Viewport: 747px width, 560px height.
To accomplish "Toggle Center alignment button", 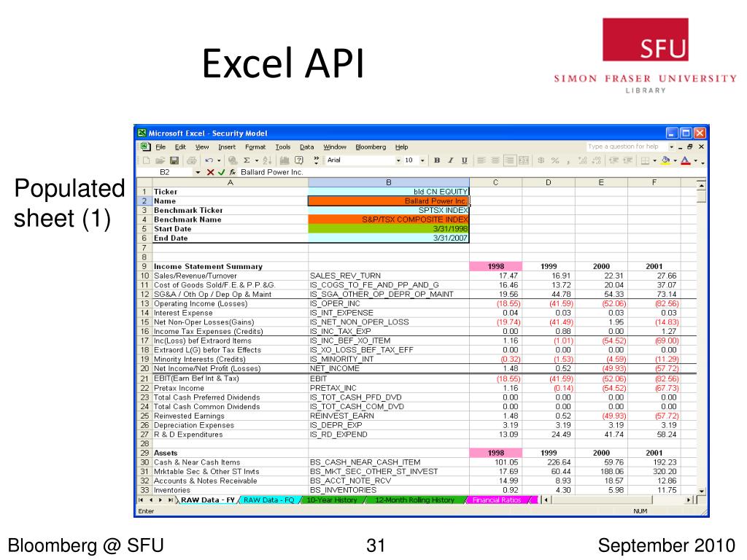I will pyautogui.click(x=495, y=160).
